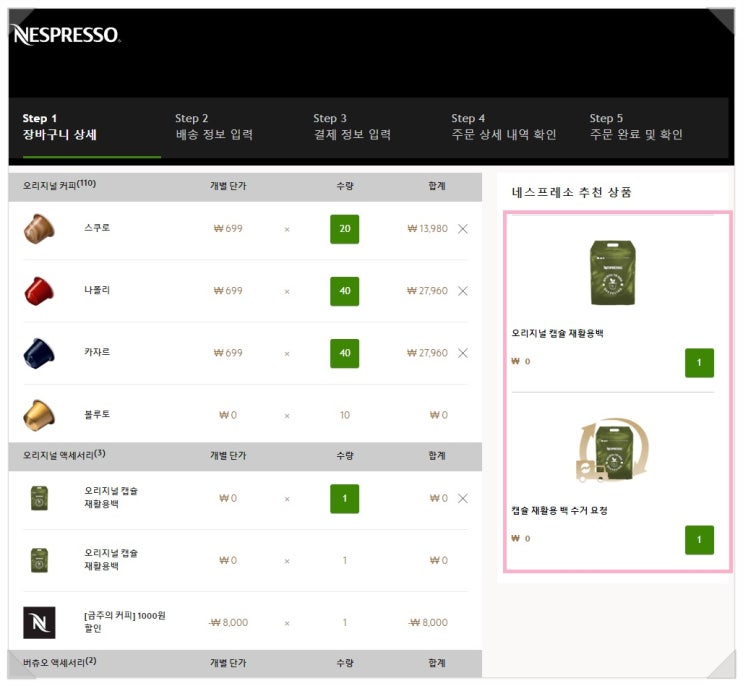The image size is (743, 686).
Task: Click 카자르 total ₩27,960
Action: coord(427,353)
